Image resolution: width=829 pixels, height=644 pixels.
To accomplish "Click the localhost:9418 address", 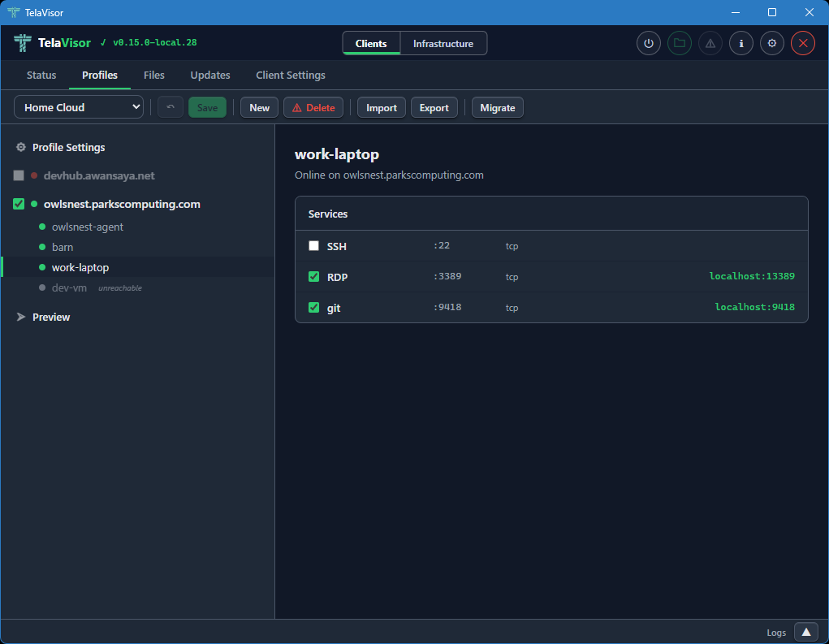I will (754, 307).
